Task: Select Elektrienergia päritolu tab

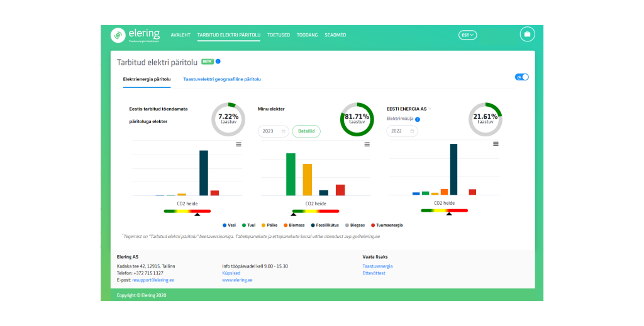Action: (x=147, y=79)
